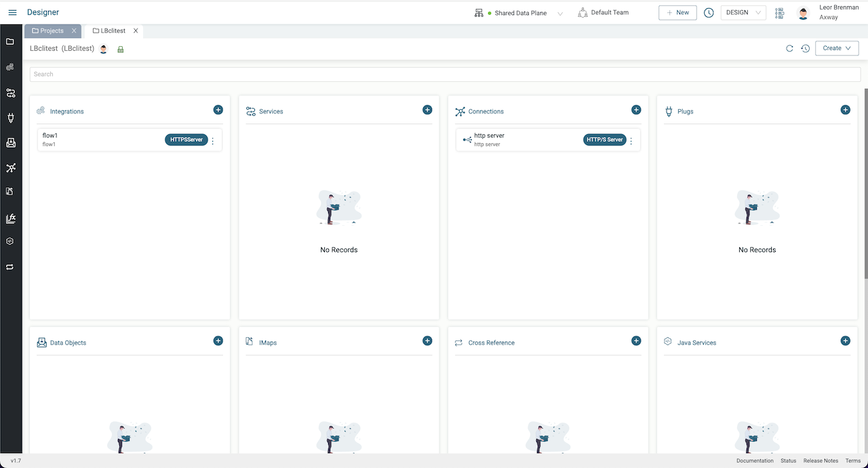Viewport: 868px width, 468px height.
Task: Click the Default Team icon
Action: point(583,12)
